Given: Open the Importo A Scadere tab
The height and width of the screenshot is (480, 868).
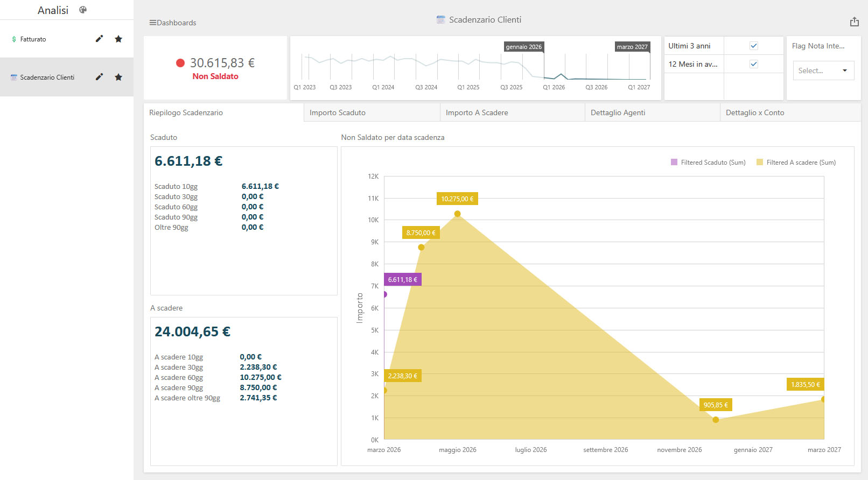Looking at the screenshot, I should point(513,112).
